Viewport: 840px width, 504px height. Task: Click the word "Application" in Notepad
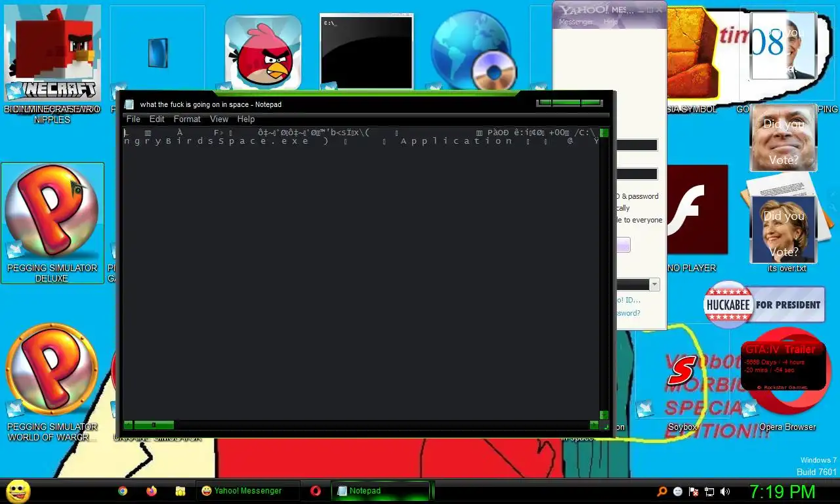point(456,141)
